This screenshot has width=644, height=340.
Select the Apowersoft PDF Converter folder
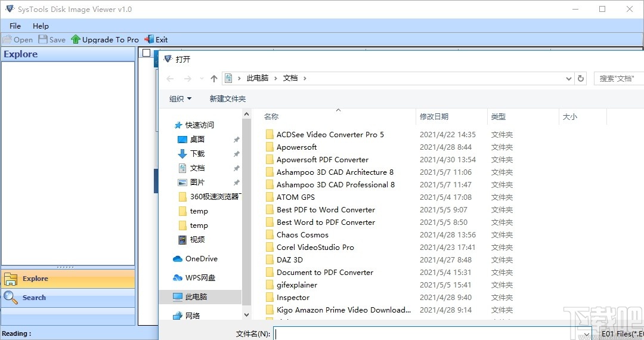point(323,160)
